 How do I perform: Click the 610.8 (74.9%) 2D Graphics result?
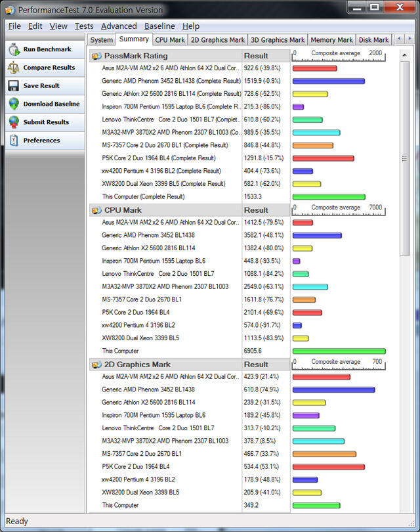coord(261,389)
